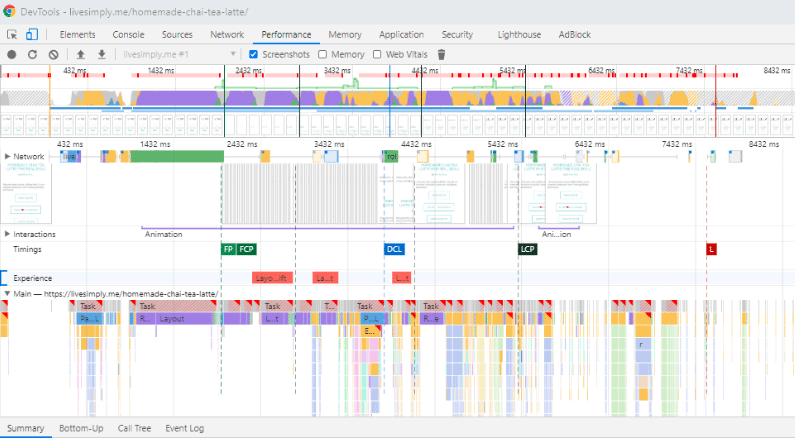Expand the Network track
This screenshot has width=795, height=439.
(8, 157)
